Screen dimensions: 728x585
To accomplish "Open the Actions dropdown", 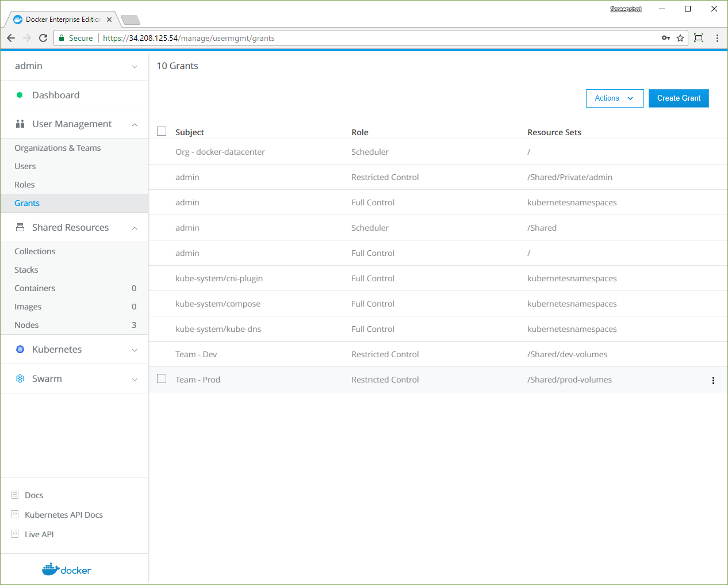I will click(614, 98).
